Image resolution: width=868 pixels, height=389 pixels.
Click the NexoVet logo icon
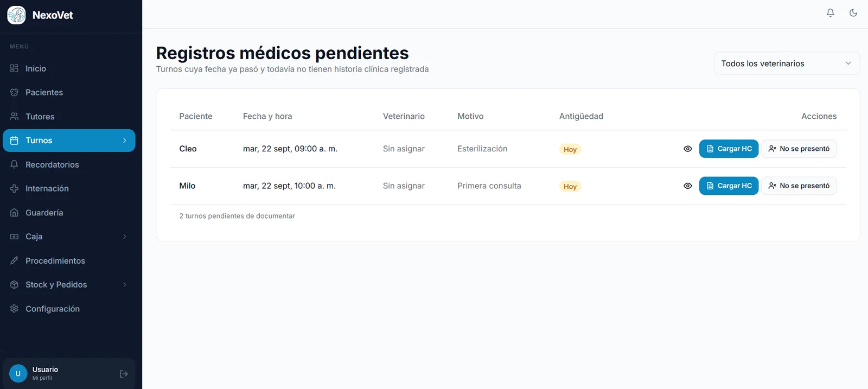(16, 15)
